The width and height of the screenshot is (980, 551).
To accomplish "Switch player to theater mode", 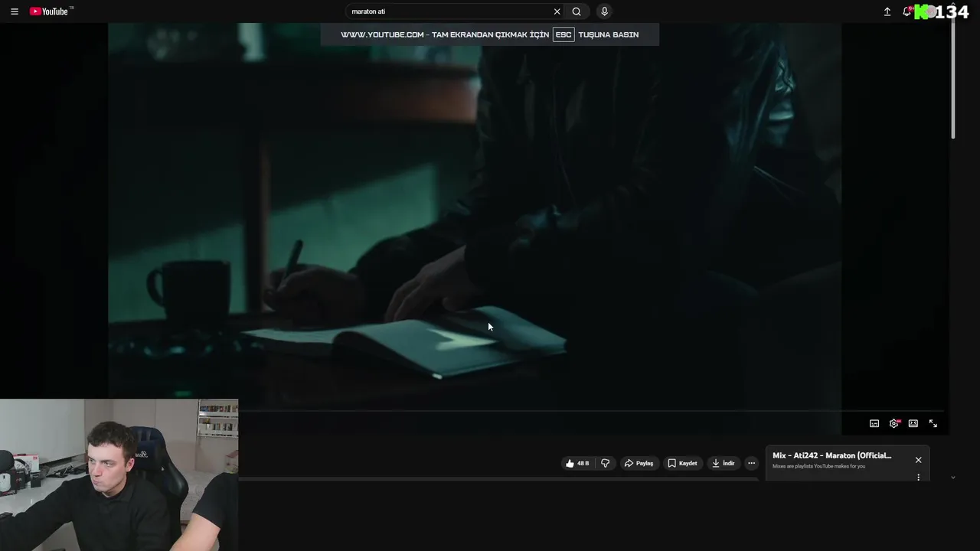I will (x=913, y=423).
